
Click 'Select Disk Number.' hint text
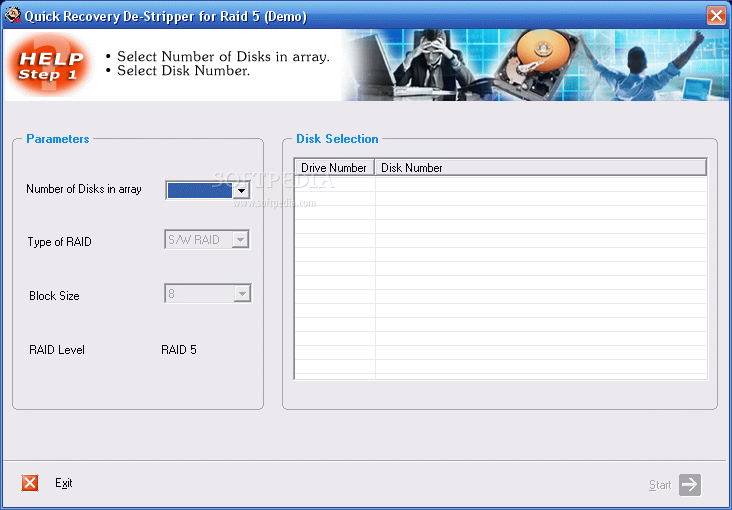coord(183,71)
